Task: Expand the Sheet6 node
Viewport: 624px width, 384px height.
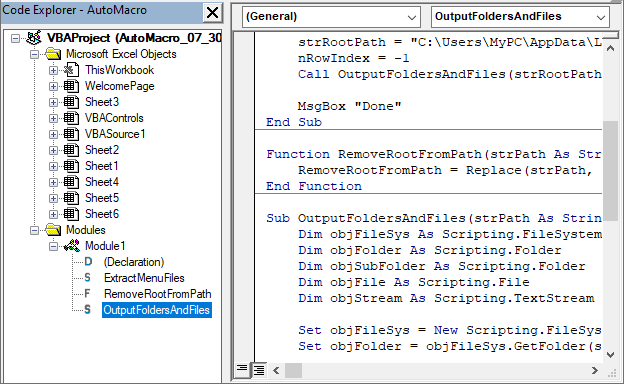Action: pyautogui.click(x=53, y=214)
